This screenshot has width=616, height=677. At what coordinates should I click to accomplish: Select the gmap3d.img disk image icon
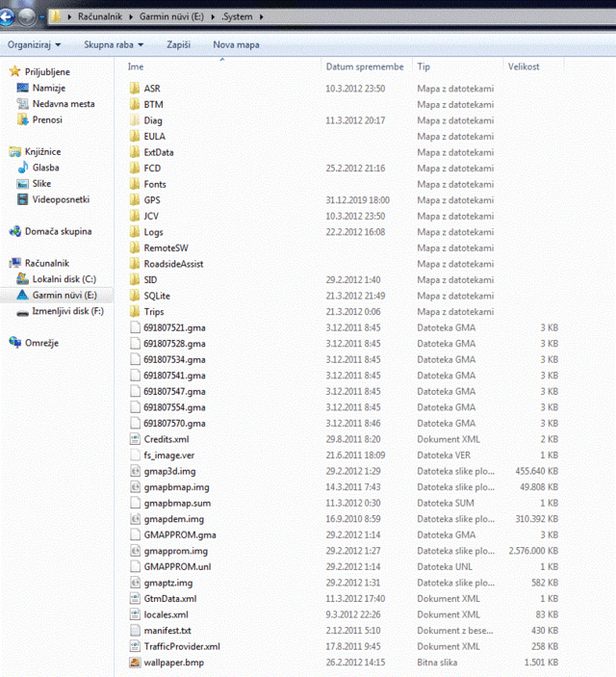click(x=135, y=471)
